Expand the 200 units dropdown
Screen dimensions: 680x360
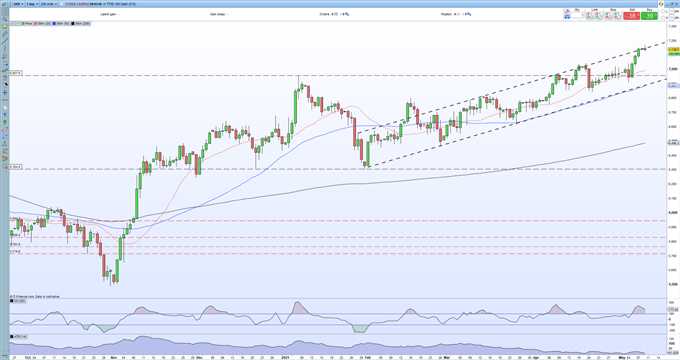[49, 4]
